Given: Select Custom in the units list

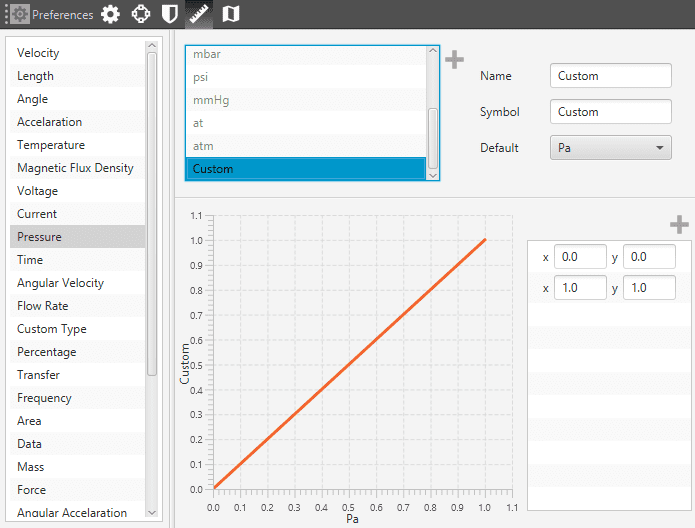Looking at the screenshot, I should [x=306, y=169].
